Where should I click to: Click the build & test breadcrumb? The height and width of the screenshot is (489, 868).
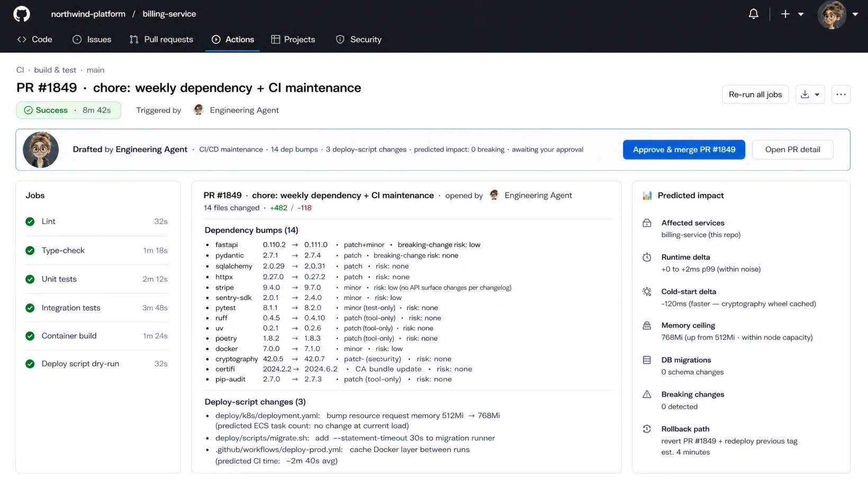point(55,70)
